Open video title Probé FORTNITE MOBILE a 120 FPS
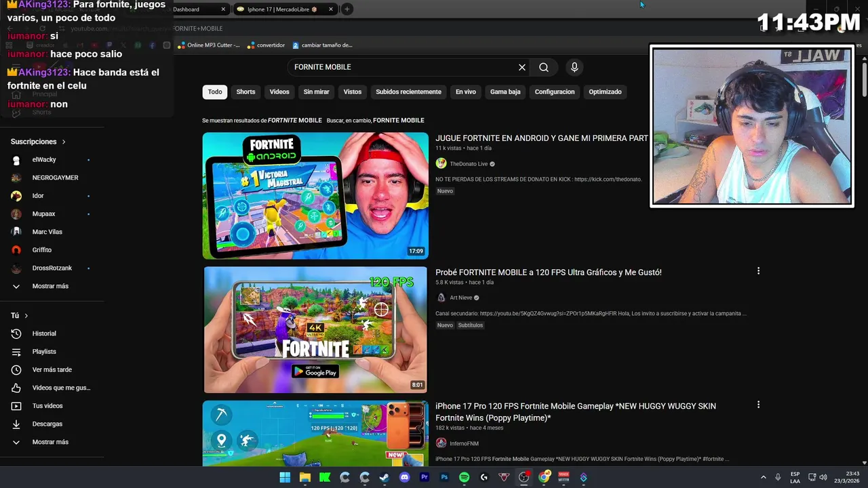The width and height of the screenshot is (868, 488). [549, 272]
